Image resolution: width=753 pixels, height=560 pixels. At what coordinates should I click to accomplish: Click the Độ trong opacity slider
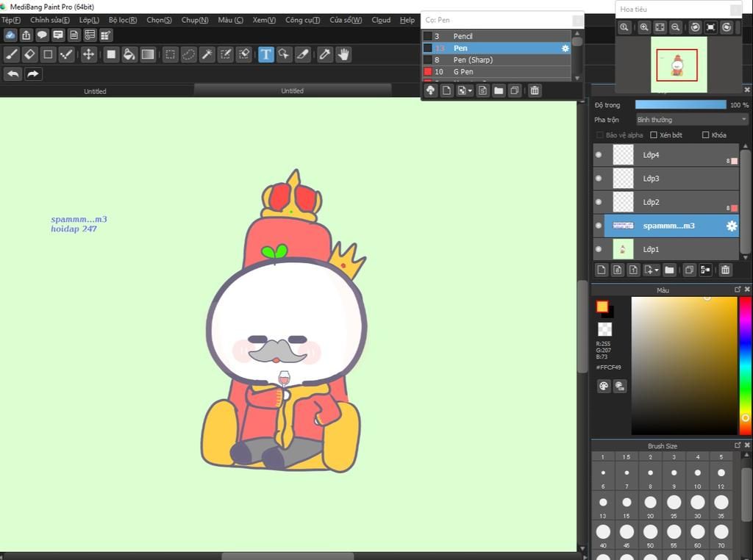pyautogui.click(x=680, y=104)
